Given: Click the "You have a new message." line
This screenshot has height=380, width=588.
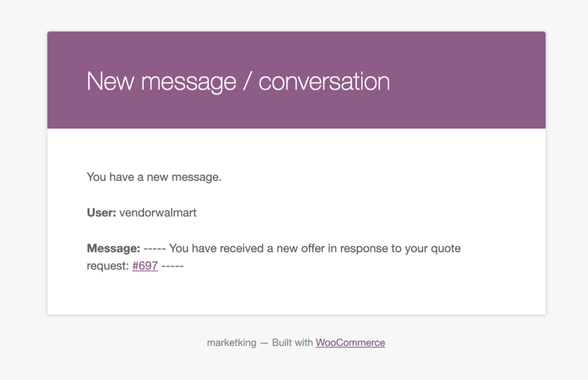Looking at the screenshot, I should tap(154, 177).
